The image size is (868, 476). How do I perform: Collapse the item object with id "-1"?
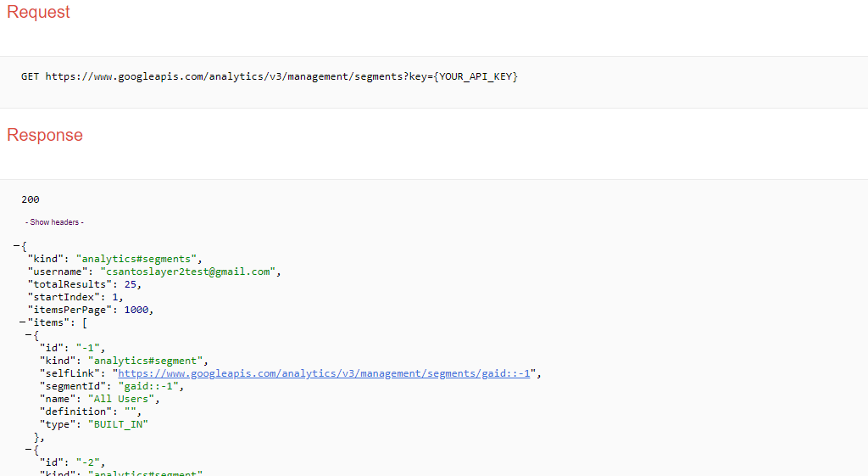29,335
